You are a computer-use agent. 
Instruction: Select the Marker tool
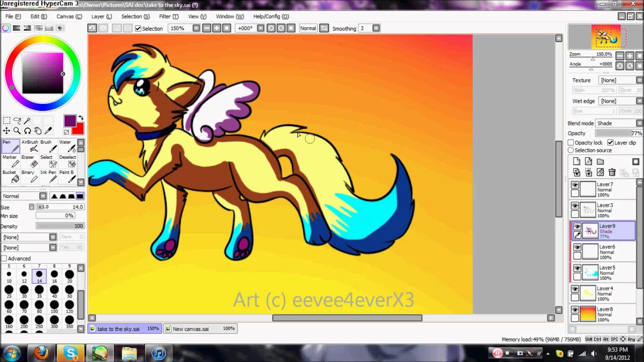[10, 161]
